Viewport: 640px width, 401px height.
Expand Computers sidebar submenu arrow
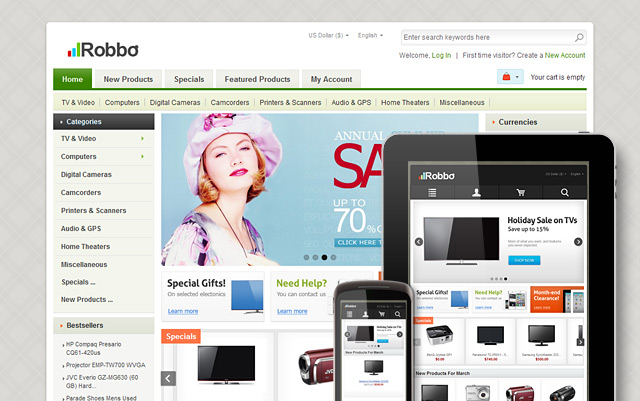142,156
